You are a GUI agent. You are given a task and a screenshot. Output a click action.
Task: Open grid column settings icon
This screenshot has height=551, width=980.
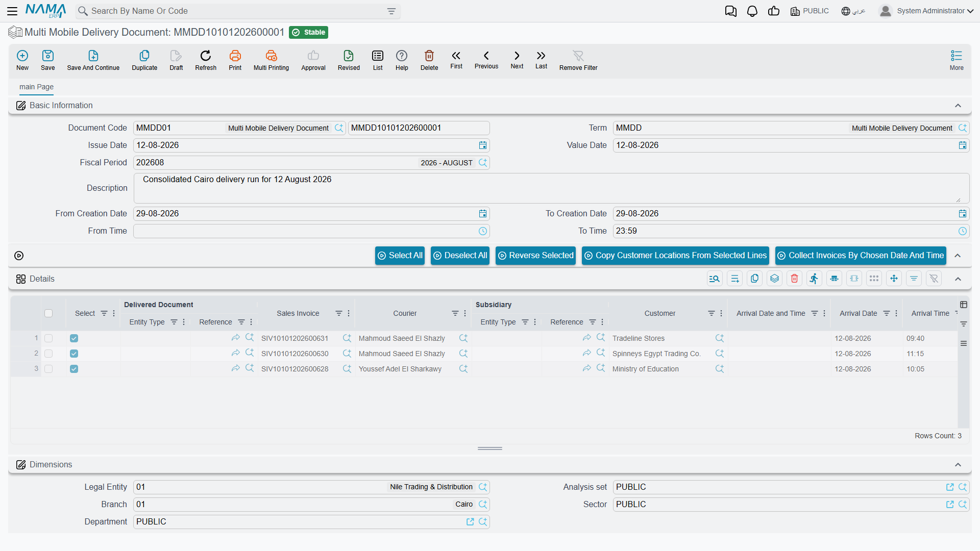point(964,305)
